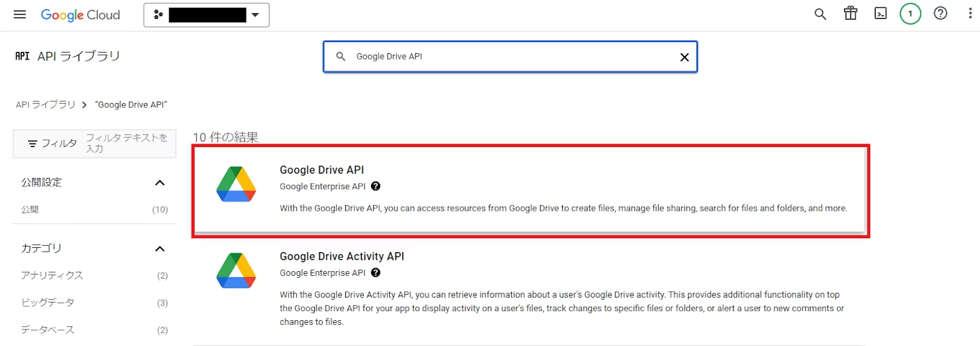Click the search icon inside the search box
Screen dimensions: 980x346
click(341, 57)
